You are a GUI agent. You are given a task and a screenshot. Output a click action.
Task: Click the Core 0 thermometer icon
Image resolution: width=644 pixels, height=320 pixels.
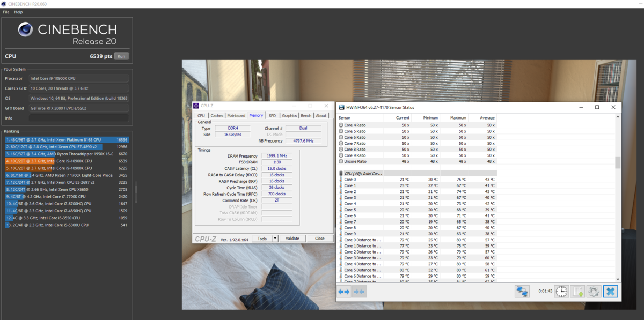tap(341, 180)
